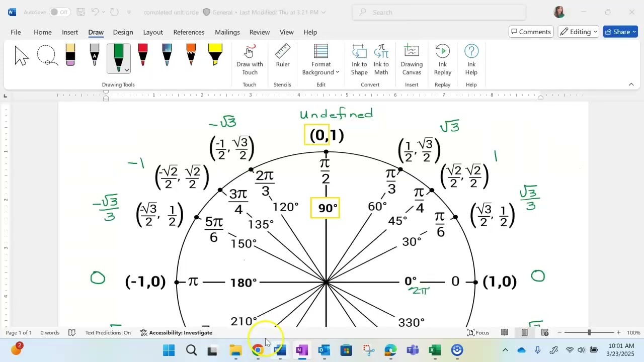Switch to Web Layout view
Viewport: 644px width, 362px height.
pos(545,333)
